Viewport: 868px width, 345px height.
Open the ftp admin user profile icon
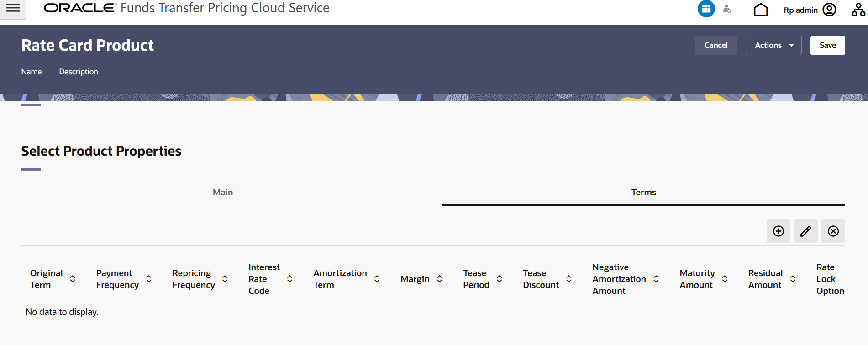[829, 10]
